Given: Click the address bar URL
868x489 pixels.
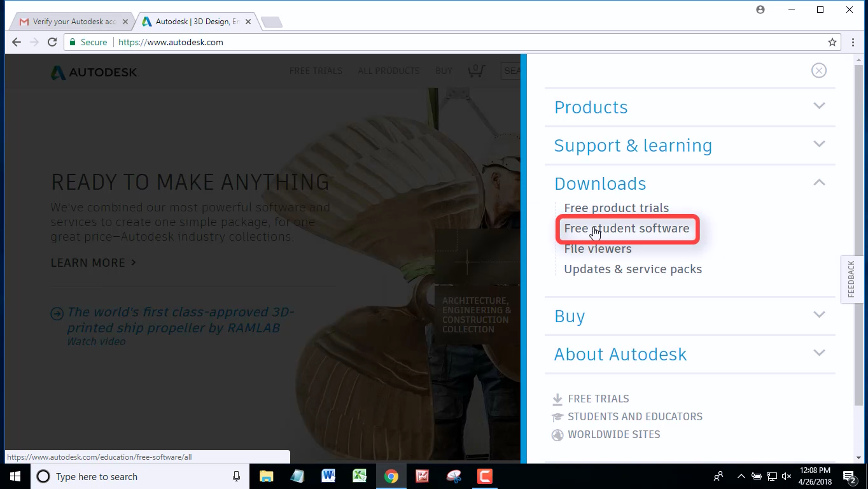Looking at the screenshot, I should tap(171, 42).
